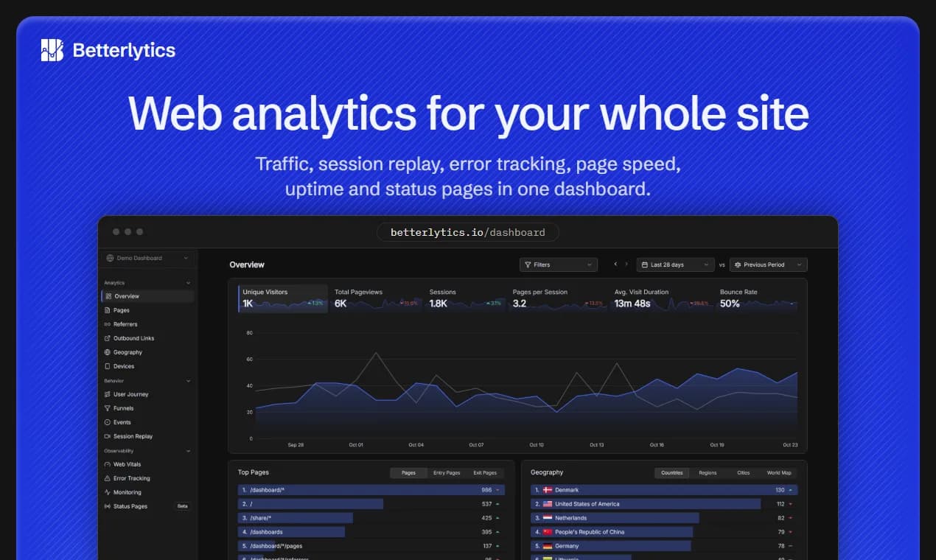Viewport: 936px width, 560px height.
Task: Click the Devices phone icon
Action: tap(108, 366)
